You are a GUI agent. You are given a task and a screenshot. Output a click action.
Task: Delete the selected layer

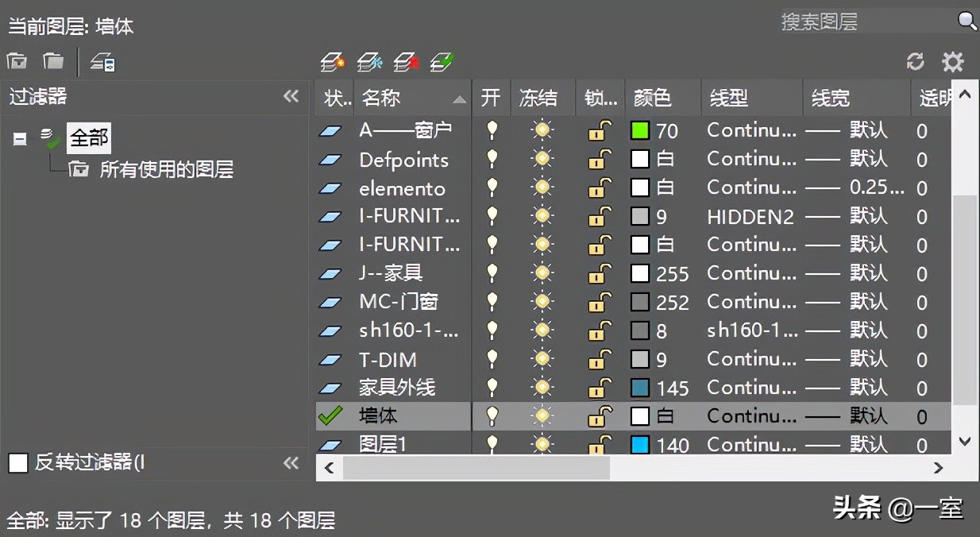(x=407, y=61)
